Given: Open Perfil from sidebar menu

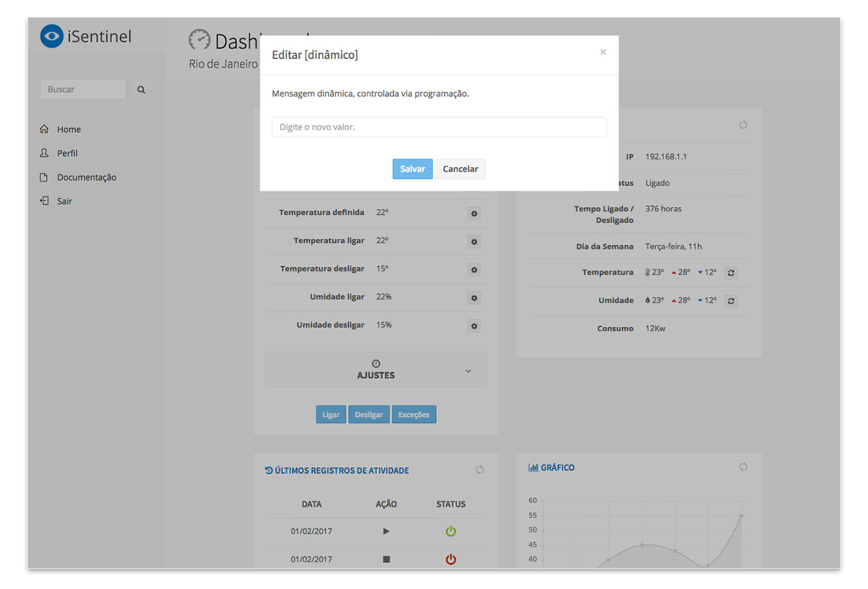Looking at the screenshot, I should coord(67,154).
